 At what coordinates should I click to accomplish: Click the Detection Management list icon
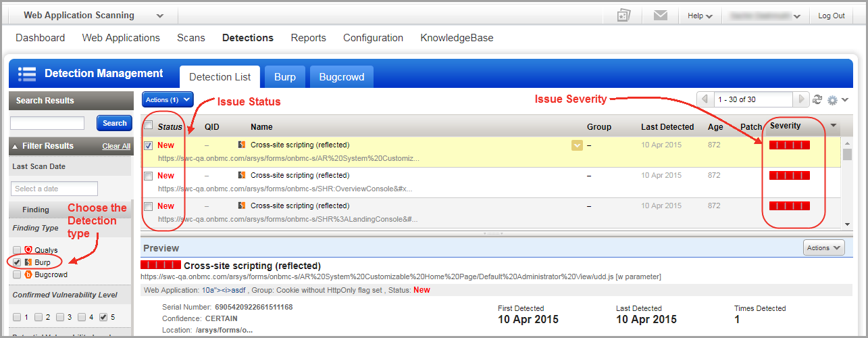click(x=27, y=74)
